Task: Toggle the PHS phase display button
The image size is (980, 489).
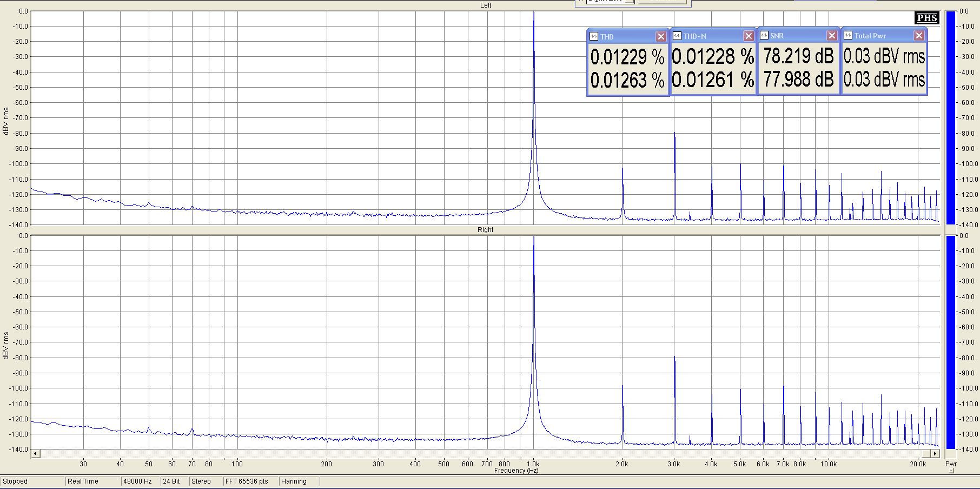Action: [x=926, y=18]
